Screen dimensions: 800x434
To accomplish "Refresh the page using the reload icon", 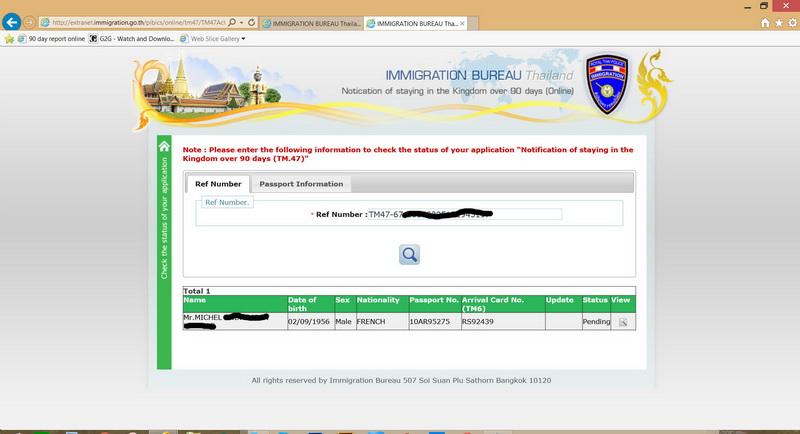I will click(x=250, y=21).
